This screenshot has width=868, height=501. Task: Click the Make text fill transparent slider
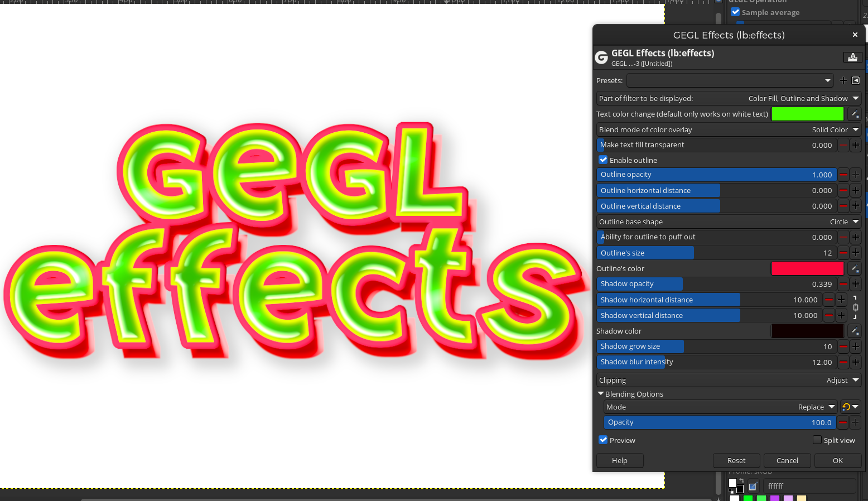point(717,145)
